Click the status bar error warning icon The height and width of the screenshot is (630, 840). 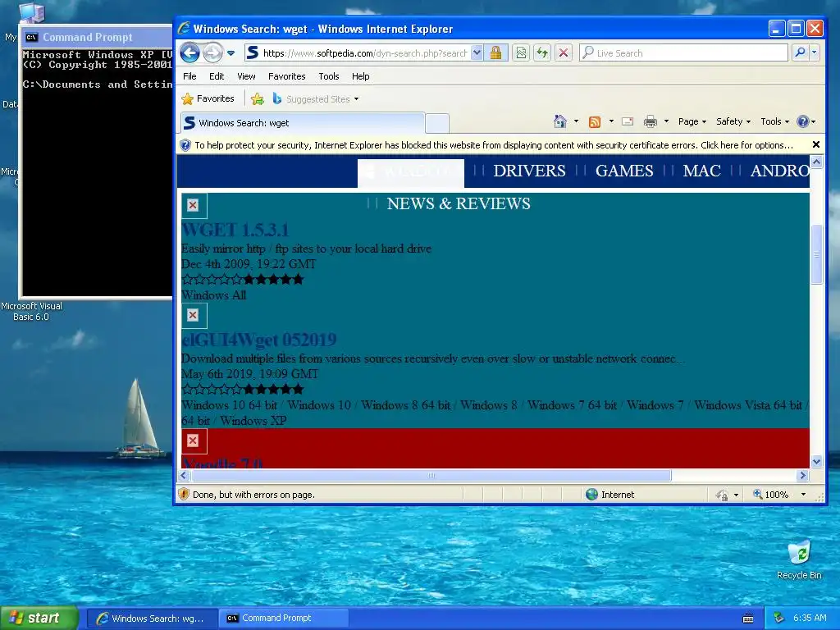184,494
